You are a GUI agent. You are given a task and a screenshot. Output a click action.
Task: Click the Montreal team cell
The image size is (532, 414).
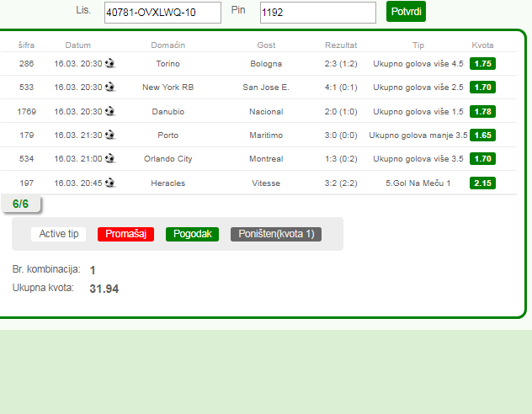(266, 159)
